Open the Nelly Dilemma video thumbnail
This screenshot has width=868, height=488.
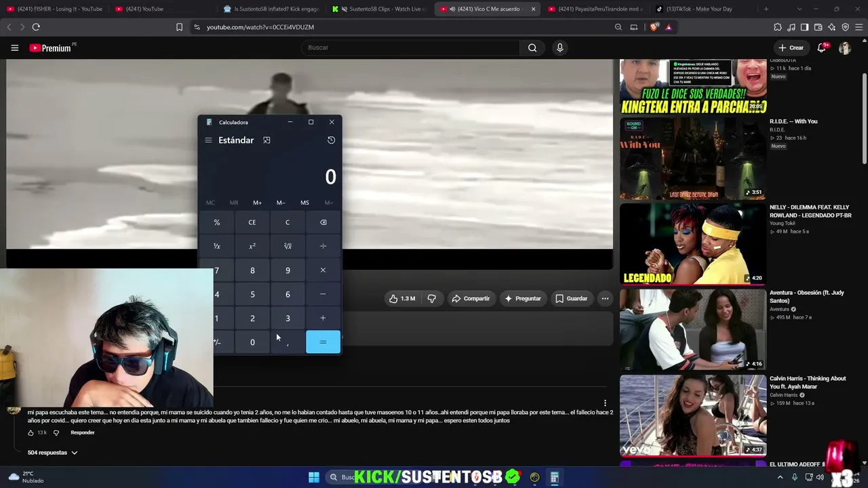point(693,245)
